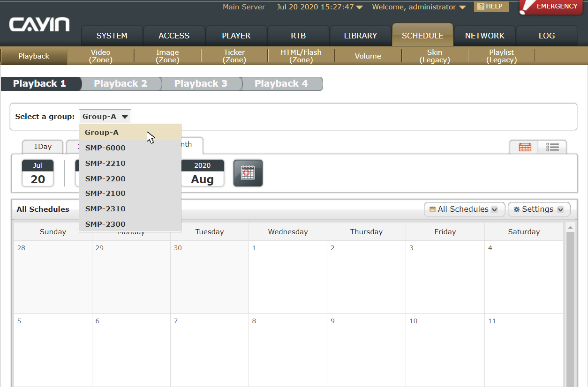Select the Image (Zone) submenu
Viewport: 588px width, 387px height.
[x=167, y=56]
